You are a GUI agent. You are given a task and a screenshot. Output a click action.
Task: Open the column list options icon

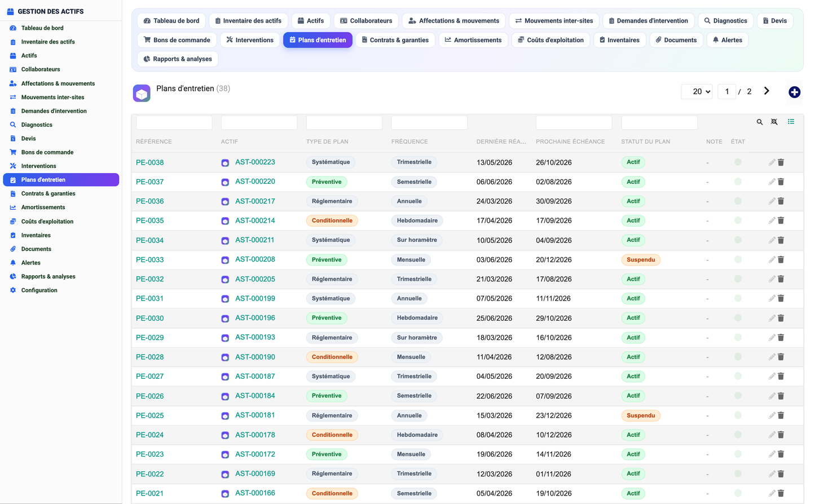point(791,121)
